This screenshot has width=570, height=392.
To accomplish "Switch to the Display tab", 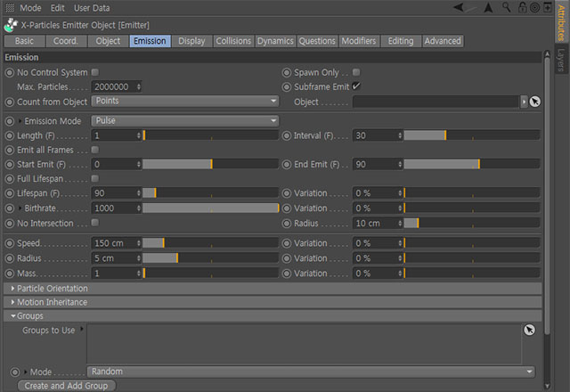I will (x=191, y=41).
